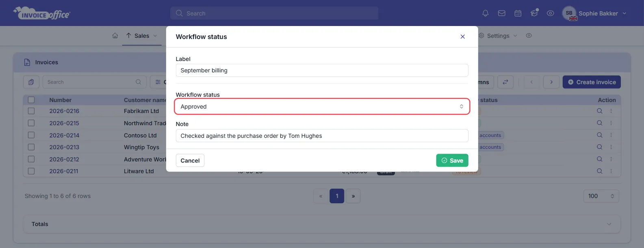
Task: Click the filter sliders icon button
Action: tap(158, 82)
